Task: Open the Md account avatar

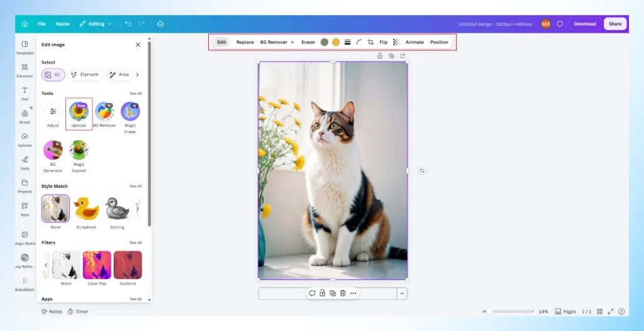Action: tap(545, 24)
